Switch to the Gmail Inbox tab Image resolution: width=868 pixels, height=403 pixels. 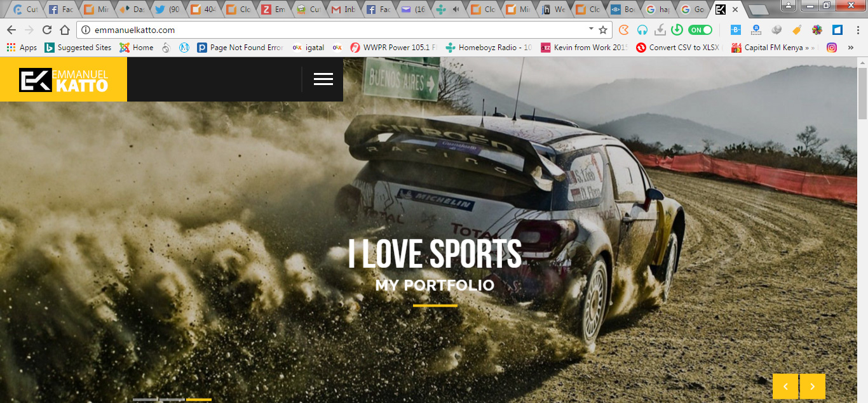click(343, 10)
